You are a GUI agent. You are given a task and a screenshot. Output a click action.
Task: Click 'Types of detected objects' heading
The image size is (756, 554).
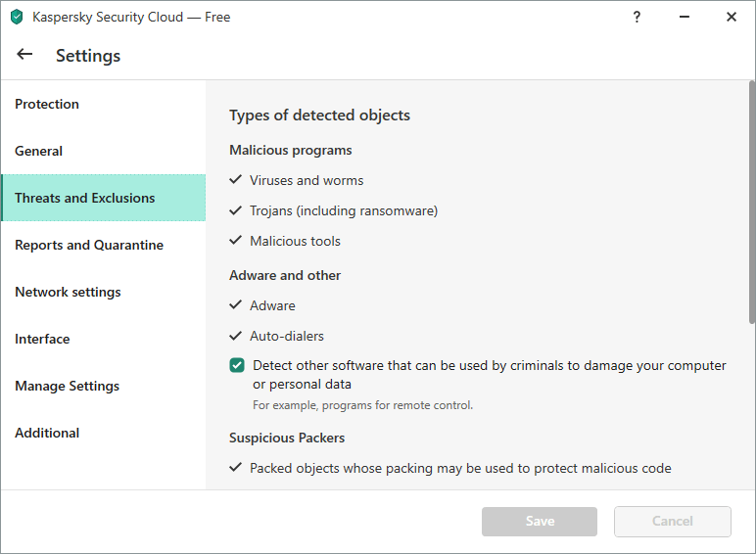[319, 115]
